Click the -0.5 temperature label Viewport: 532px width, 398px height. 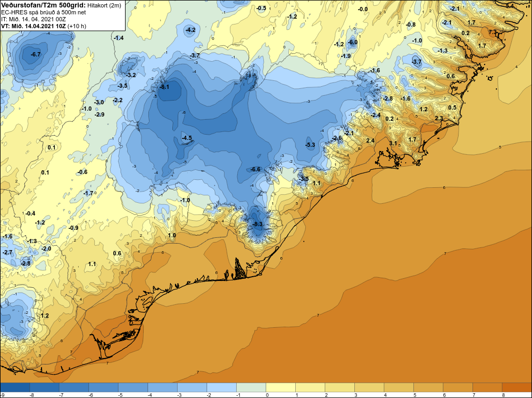pos(261,8)
